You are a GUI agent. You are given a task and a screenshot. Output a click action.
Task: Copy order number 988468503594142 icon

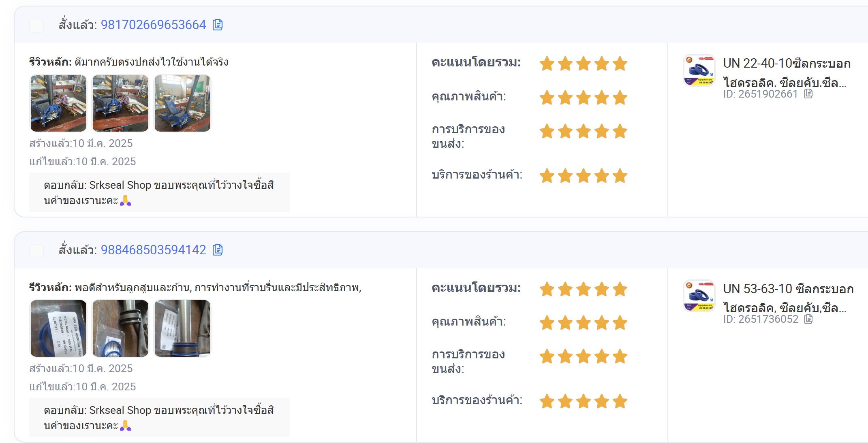pos(218,250)
